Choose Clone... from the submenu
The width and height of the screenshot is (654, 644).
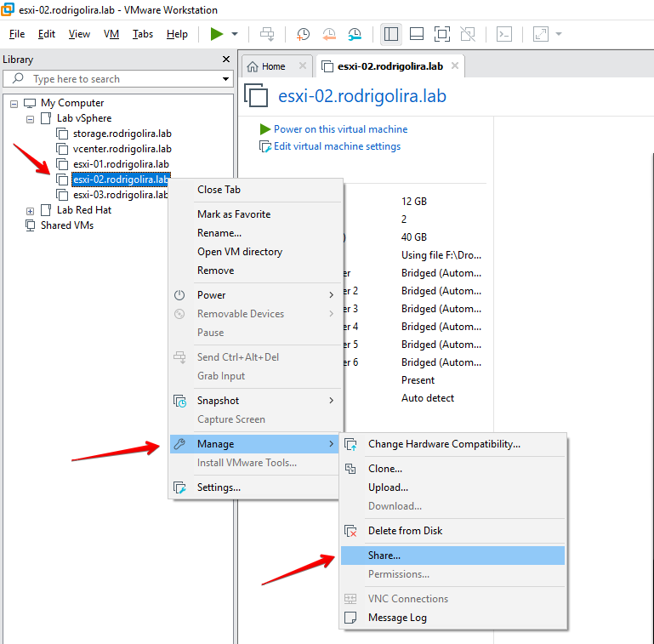click(384, 469)
